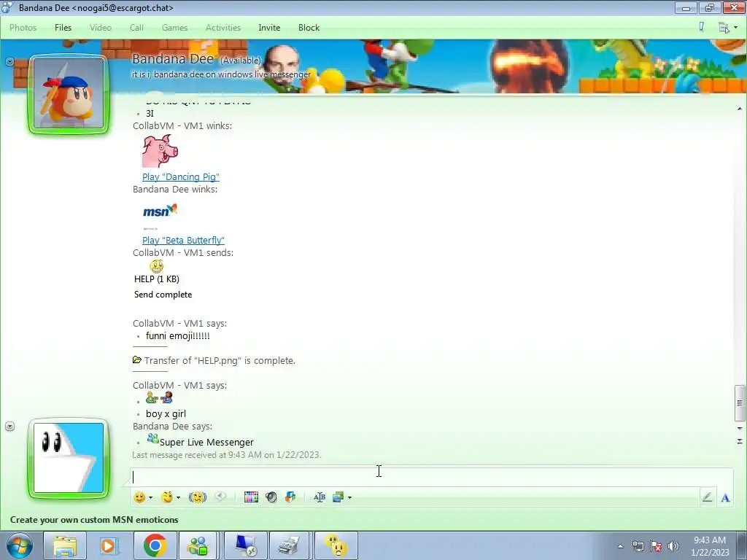
Task: Launch Windows Media Player from taskbar
Action: (x=109, y=545)
